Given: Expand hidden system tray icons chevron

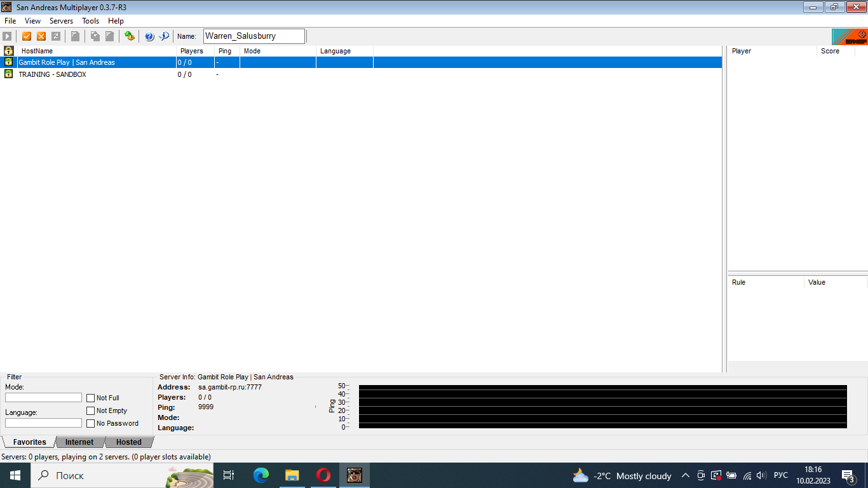Looking at the screenshot, I should click(685, 475).
